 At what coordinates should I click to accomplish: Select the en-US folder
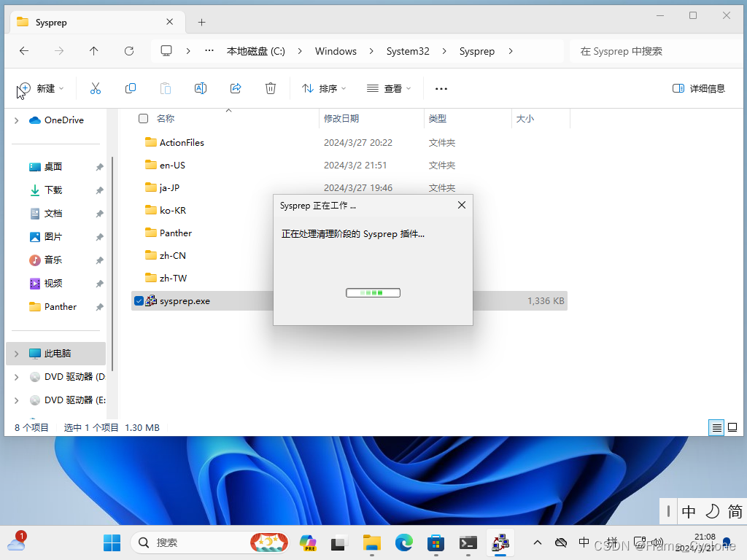click(172, 166)
